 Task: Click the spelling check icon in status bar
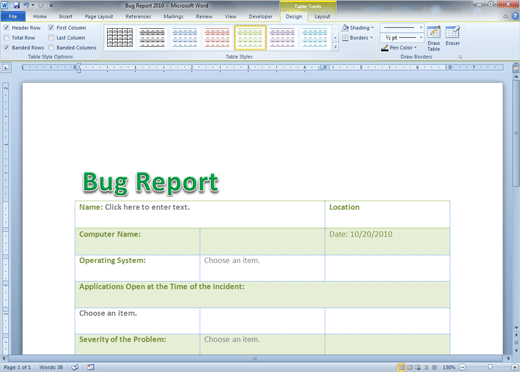pos(75,367)
